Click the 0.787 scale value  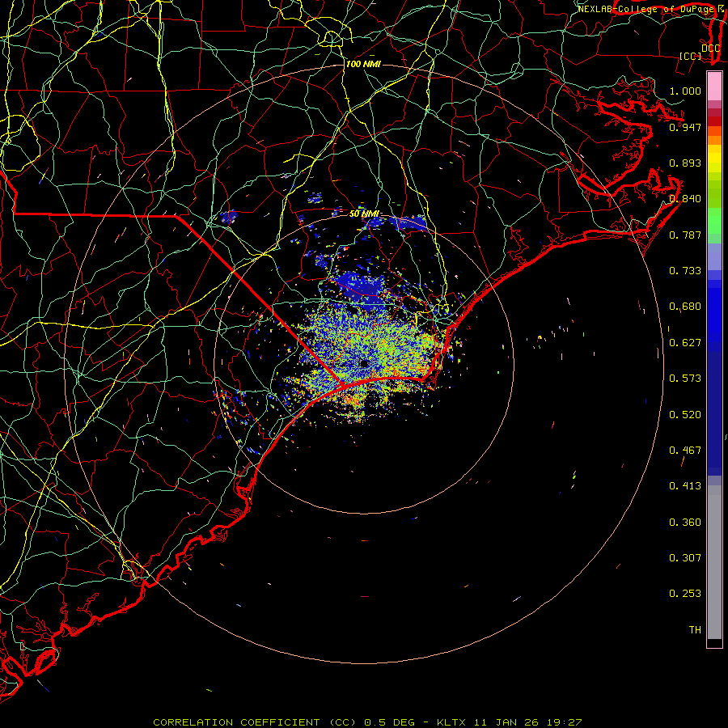(x=685, y=235)
